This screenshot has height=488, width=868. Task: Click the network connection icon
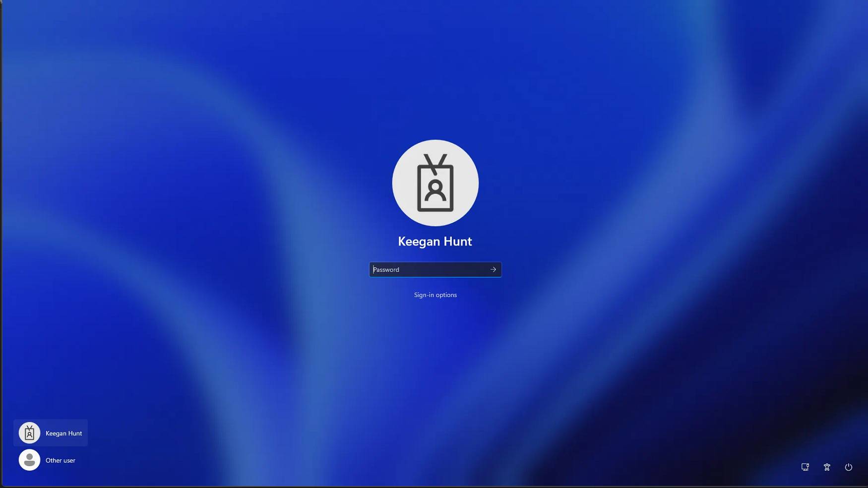tap(805, 467)
